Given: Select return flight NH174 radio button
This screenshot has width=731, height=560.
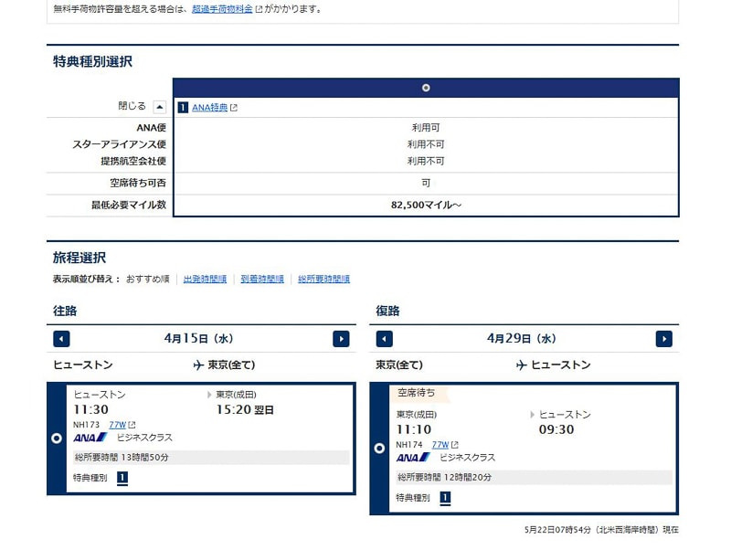Looking at the screenshot, I should point(379,449).
